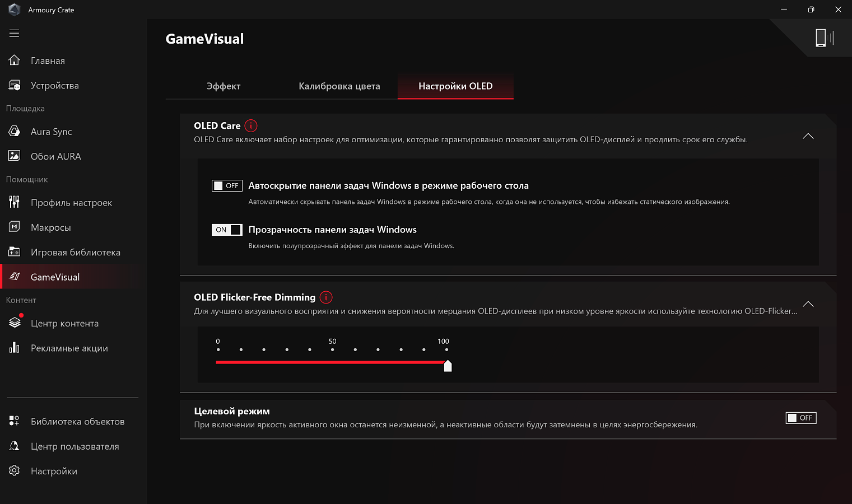
Task: Restore down the Armoury Crate window
Action: point(811,10)
